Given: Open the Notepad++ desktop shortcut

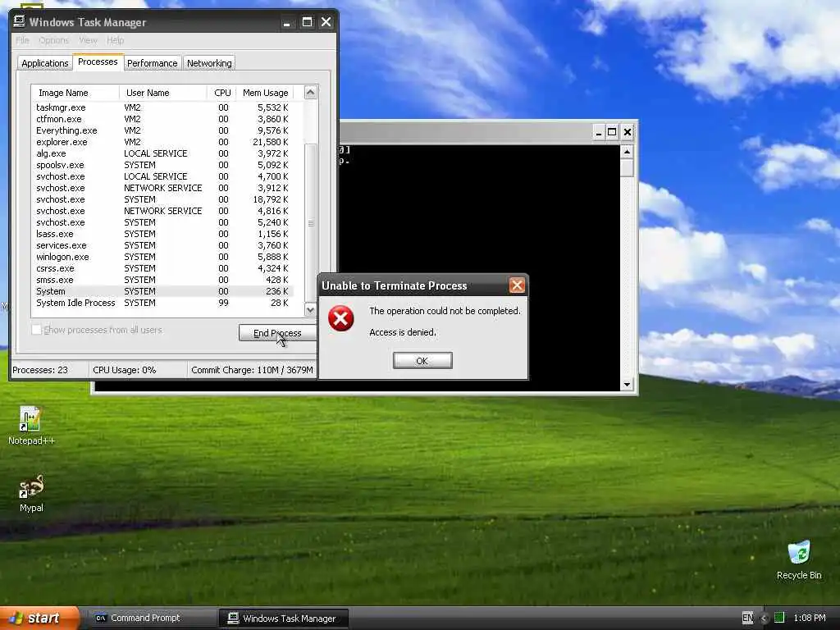Looking at the screenshot, I should pyautogui.click(x=31, y=426).
